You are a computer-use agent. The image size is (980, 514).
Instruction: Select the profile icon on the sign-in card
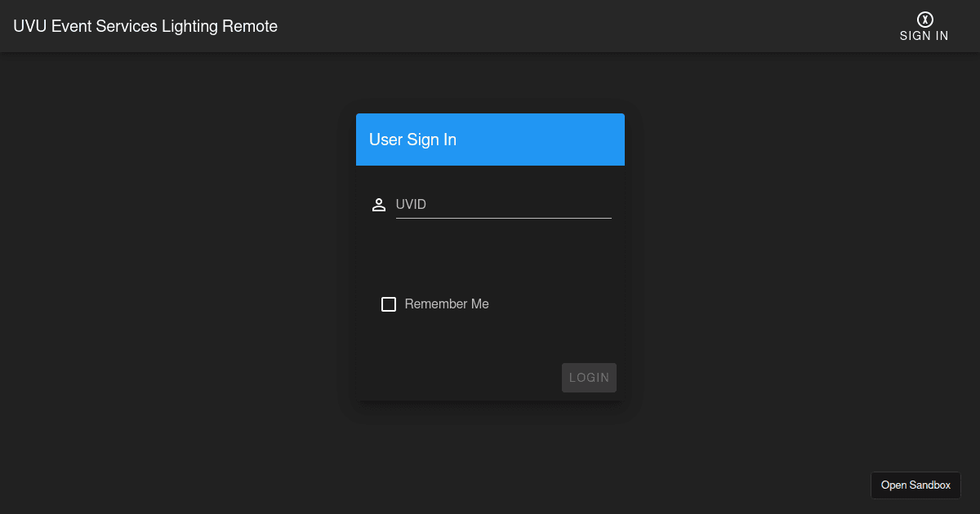pyautogui.click(x=379, y=204)
